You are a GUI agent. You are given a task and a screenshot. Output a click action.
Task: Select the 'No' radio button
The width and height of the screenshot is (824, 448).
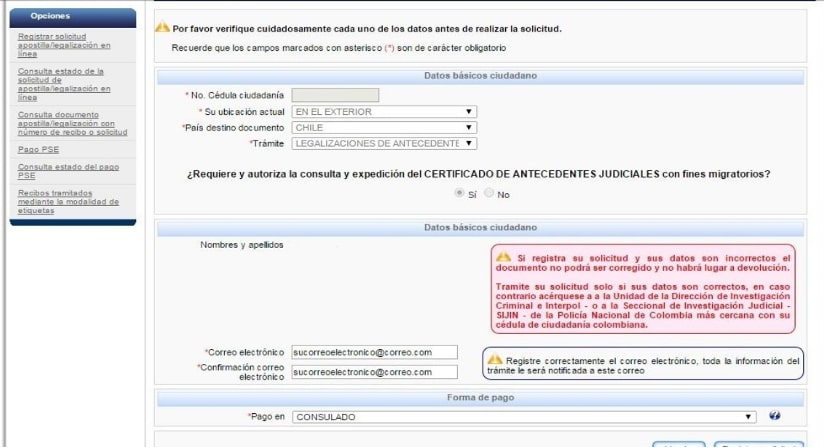pyautogui.click(x=489, y=193)
